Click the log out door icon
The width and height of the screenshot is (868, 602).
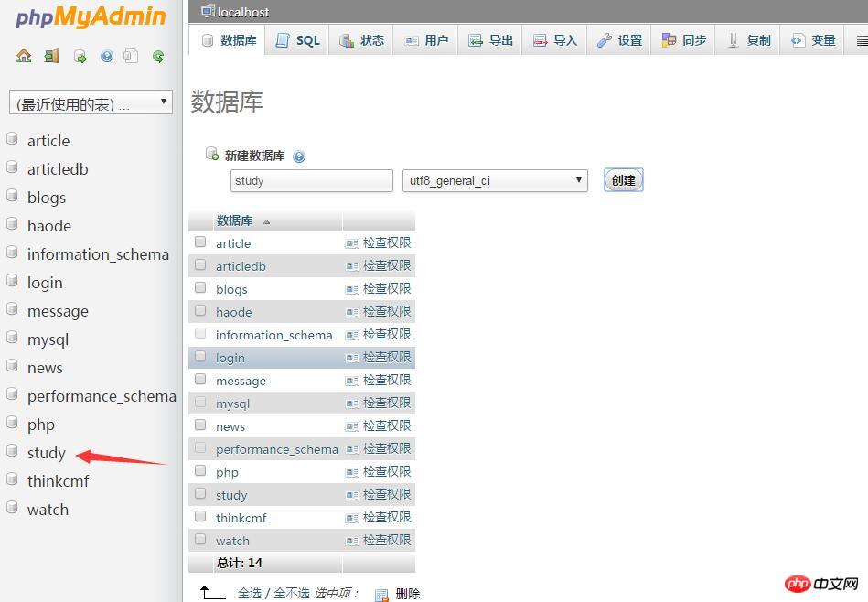pyautogui.click(x=51, y=57)
